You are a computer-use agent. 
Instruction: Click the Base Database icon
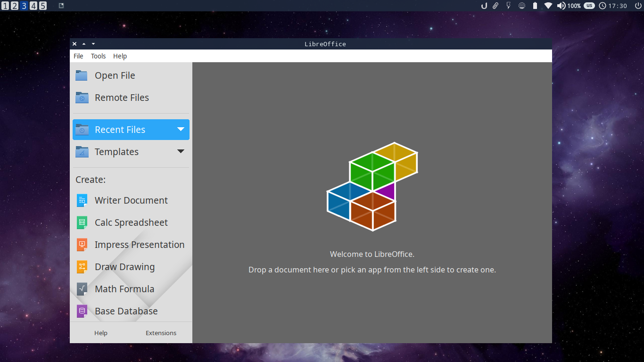click(x=82, y=311)
